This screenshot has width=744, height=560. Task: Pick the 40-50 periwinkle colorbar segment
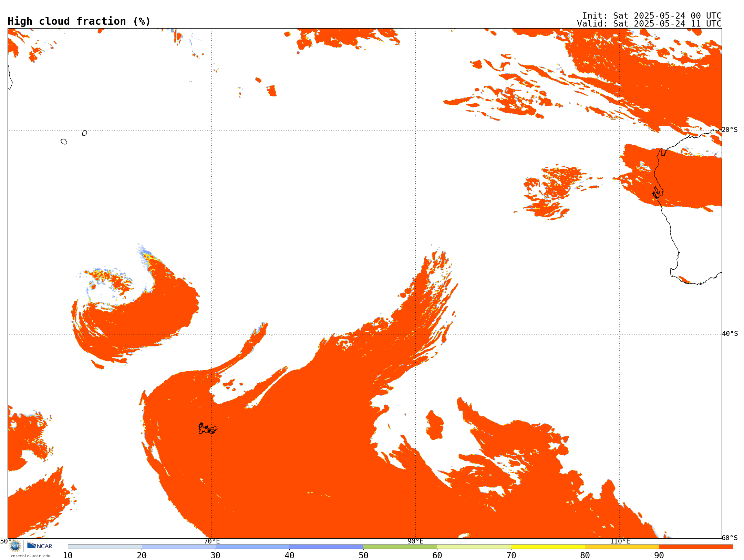pos(326,547)
